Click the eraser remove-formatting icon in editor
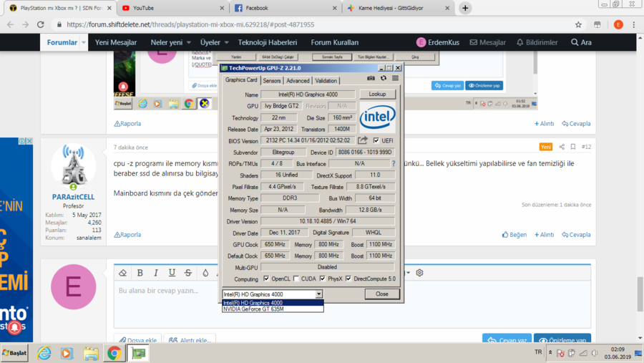Screen dimensions: 644x363 (123, 273)
